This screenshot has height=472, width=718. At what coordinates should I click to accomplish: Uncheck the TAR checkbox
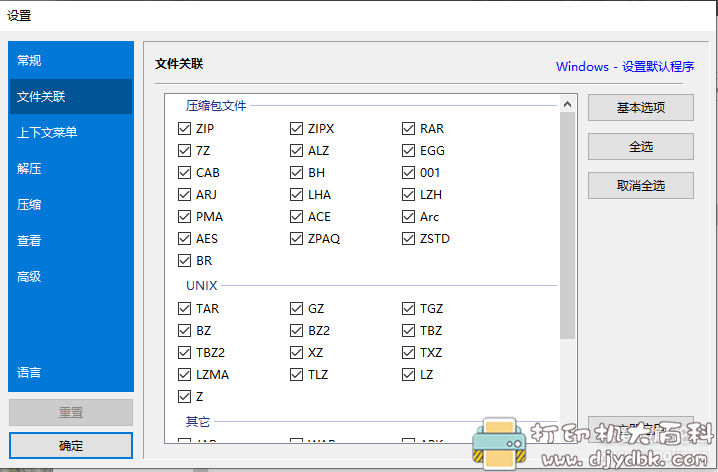tap(184, 309)
